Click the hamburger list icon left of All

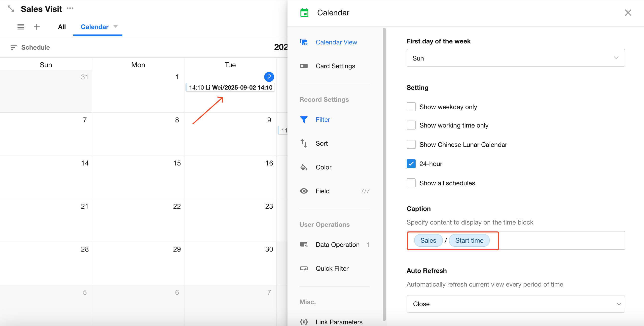[x=21, y=27]
